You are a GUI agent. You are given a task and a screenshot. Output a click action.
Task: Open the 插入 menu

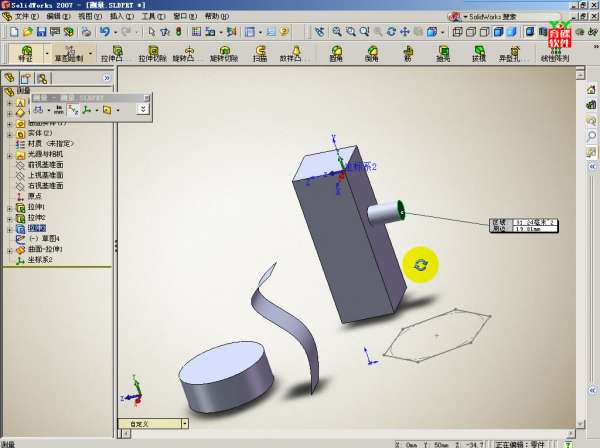[x=120, y=17]
